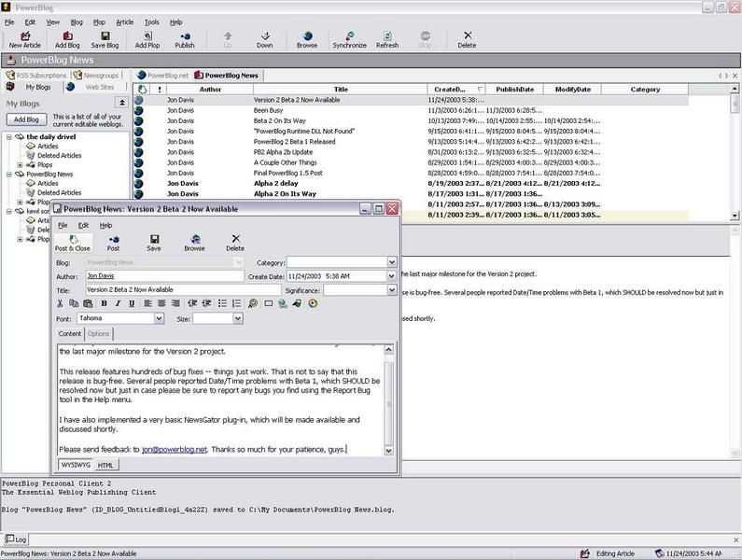The width and height of the screenshot is (742, 560).
Task: Open the Plop menu
Action: 99,22
